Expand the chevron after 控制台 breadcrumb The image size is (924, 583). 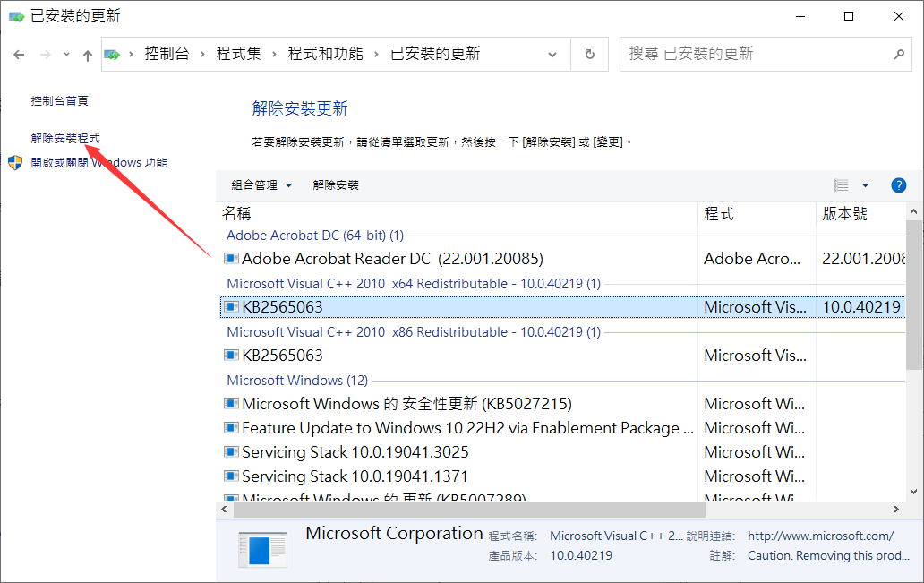[202, 55]
